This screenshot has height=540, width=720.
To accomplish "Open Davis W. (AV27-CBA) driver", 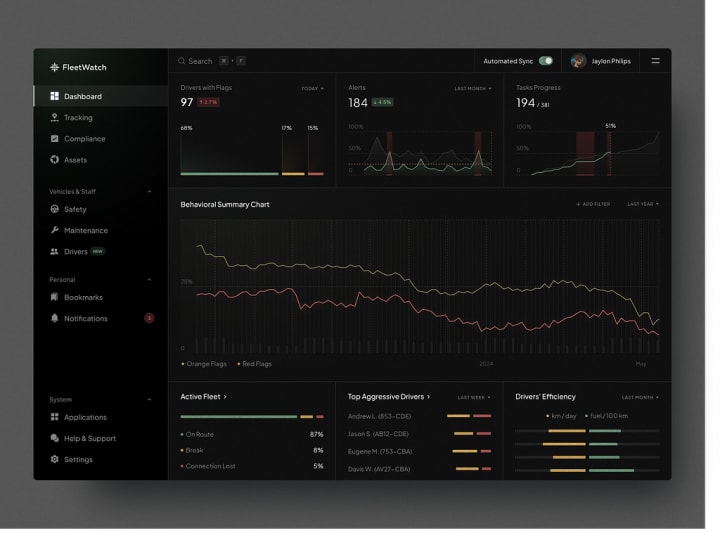I will click(x=380, y=470).
